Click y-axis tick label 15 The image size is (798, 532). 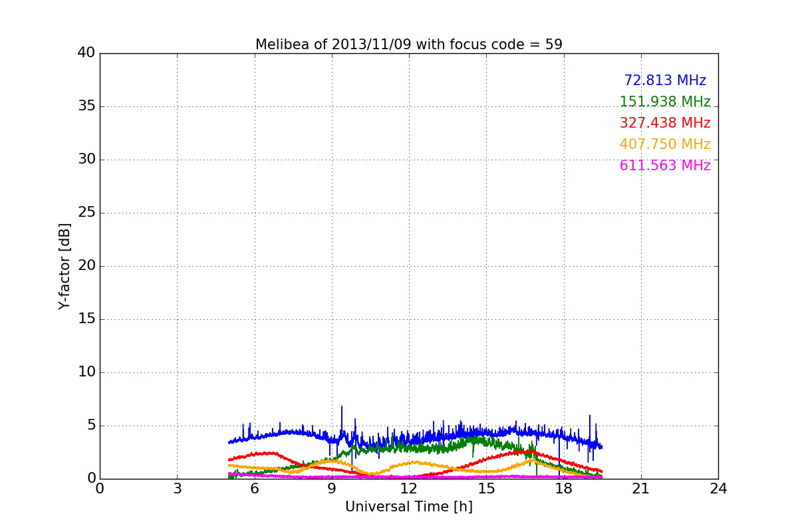(86, 319)
